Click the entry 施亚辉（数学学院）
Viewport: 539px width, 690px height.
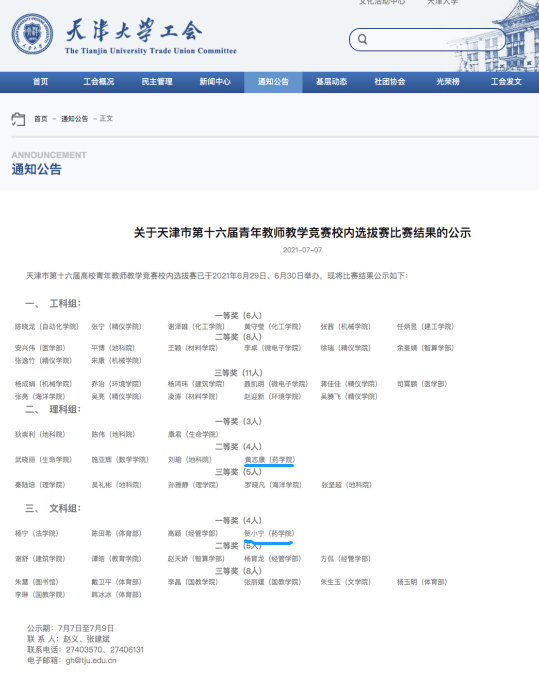click(x=120, y=460)
